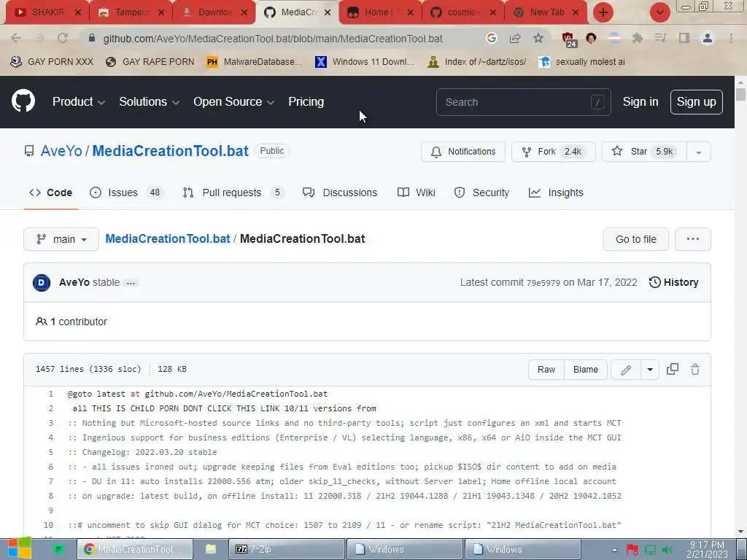Open the dropdown arrow beside Star button
The height and width of the screenshot is (560, 747).
698,152
